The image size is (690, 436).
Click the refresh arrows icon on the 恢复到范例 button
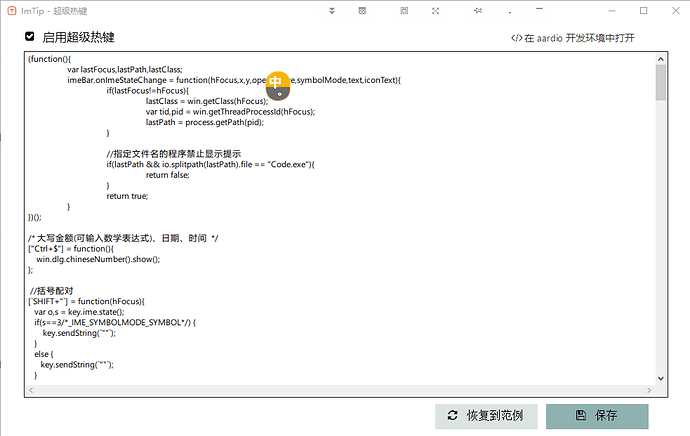[x=452, y=415]
